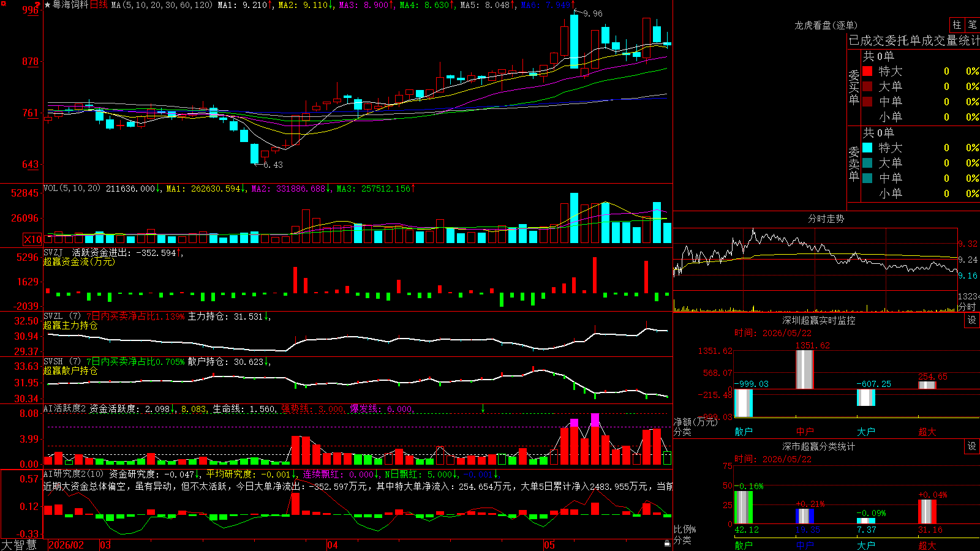The height and width of the screenshot is (551, 980).
Task: Click the -999.03 散户 bar in real-time monitor
Action: click(x=744, y=403)
